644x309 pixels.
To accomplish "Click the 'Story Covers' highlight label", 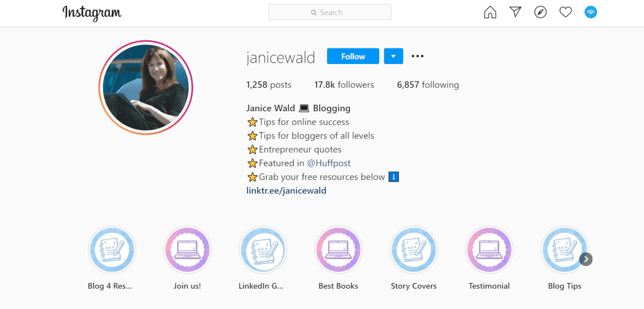I will pyautogui.click(x=414, y=286).
